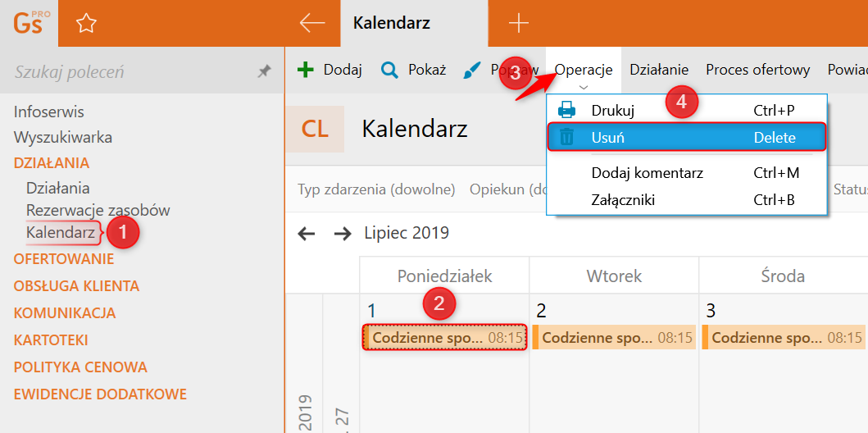Select Tuesday's Codzienne spo... 08:15 event
Viewport: 868px width, 433px height.
[614, 338]
